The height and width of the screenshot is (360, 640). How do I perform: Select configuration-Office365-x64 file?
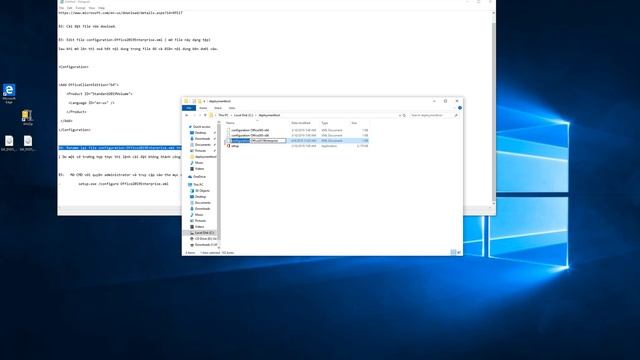(x=250, y=130)
